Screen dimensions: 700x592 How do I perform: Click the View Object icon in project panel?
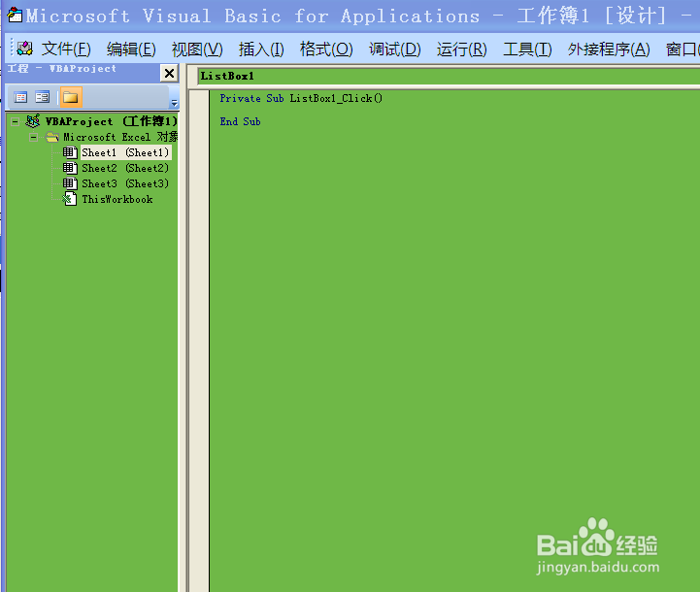coord(43,97)
